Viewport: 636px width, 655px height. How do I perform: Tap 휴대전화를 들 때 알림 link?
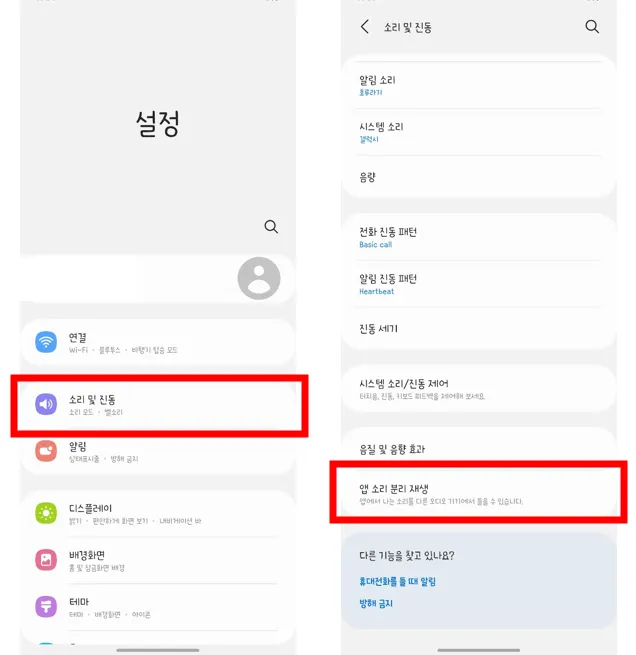(x=397, y=581)
